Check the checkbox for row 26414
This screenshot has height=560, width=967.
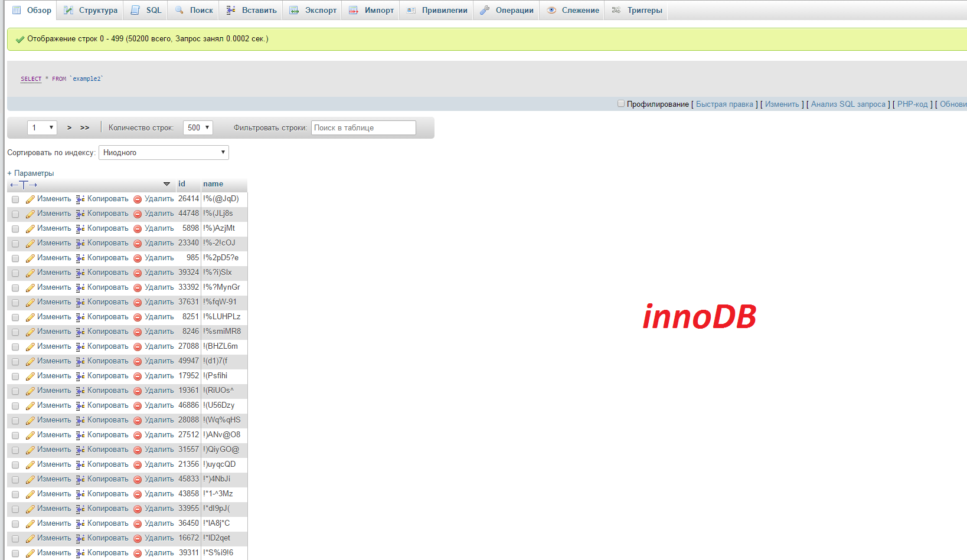coord(15,199)
